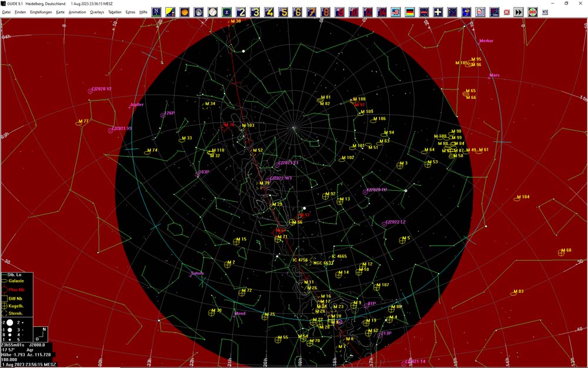Click the small rightmost toolbar icon
Viewport: 588px width, 368px height.
(545, 12)
